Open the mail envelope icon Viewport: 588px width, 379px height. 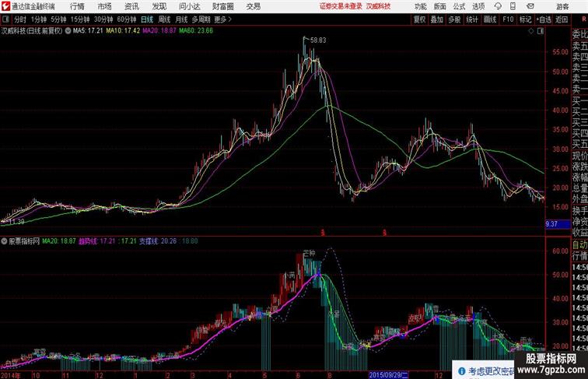[x=530, y=6]
